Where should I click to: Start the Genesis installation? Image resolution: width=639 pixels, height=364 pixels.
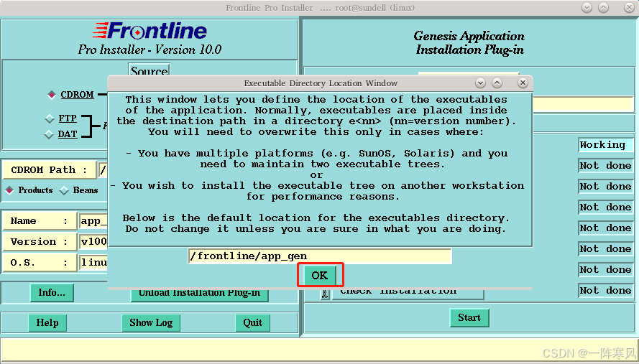[x=469, y=317]
